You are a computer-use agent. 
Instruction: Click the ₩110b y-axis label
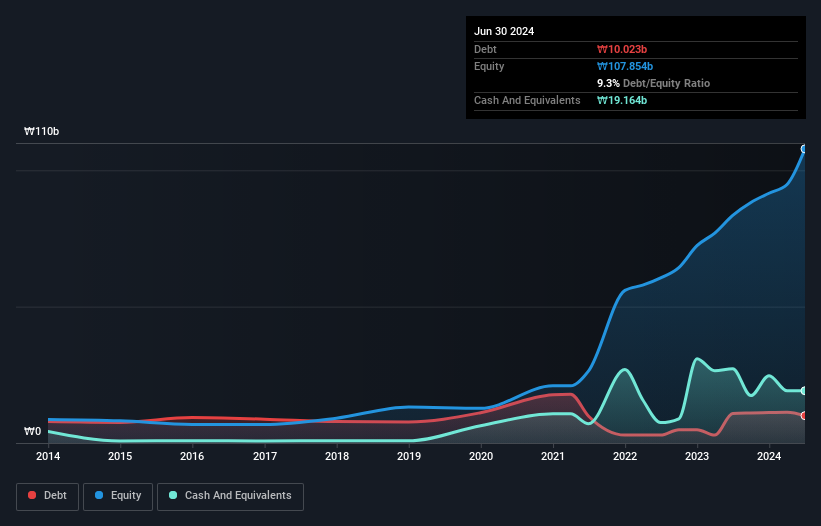pos(41,131)
